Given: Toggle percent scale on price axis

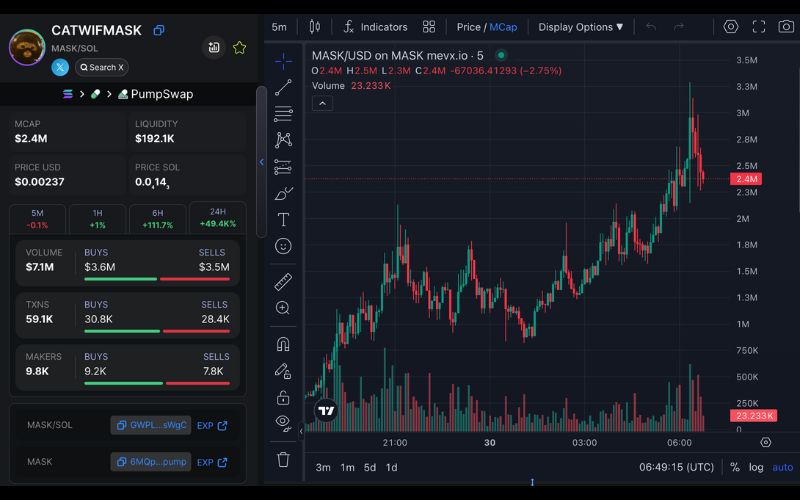Looking at the screenshot, I should [735, 467].
